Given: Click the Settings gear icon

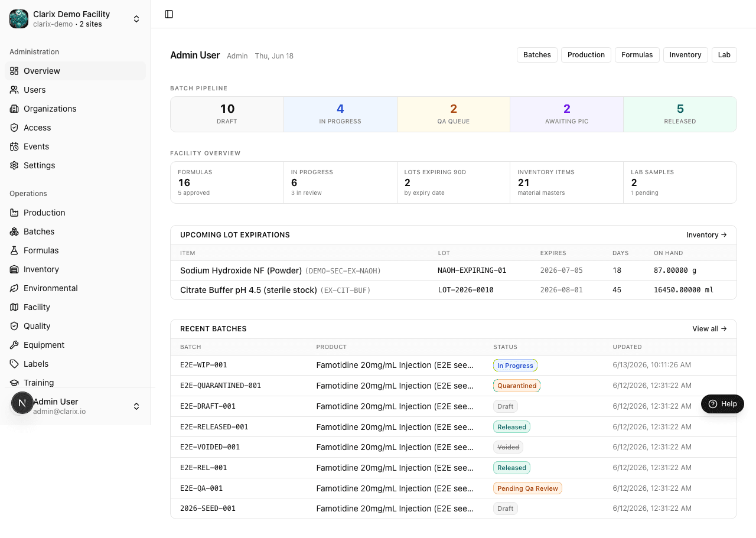Looking at the screenshot, I should pyautogui.click(x=14, y=165).
